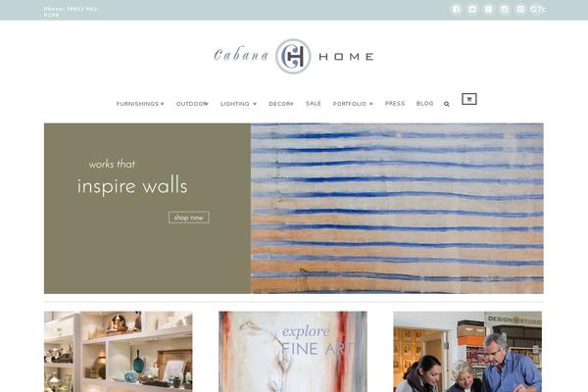Expand the Portfolio dropdown menu
Image resolution: width=588 pixels, height=392 pixels.
(353, 104)
